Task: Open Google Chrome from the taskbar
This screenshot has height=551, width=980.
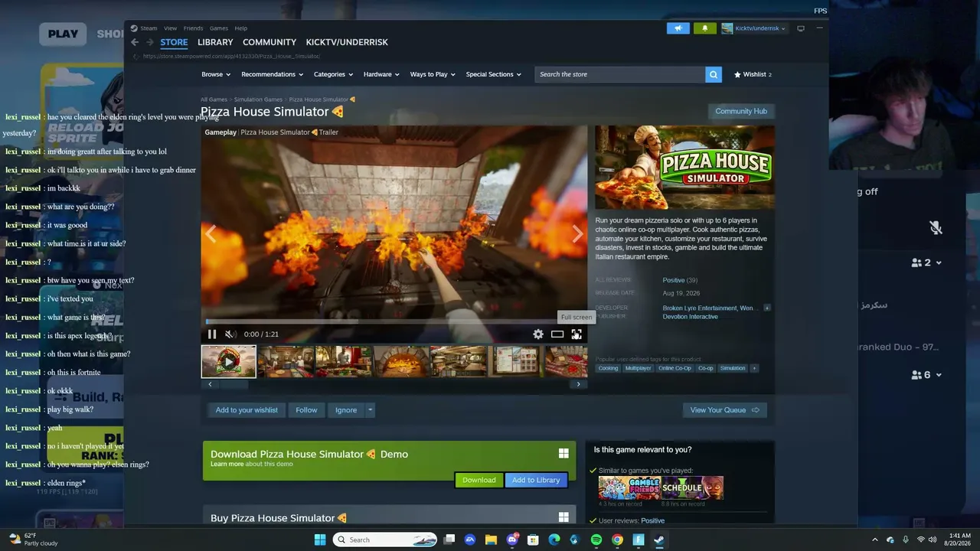Action: pos(617,540)
